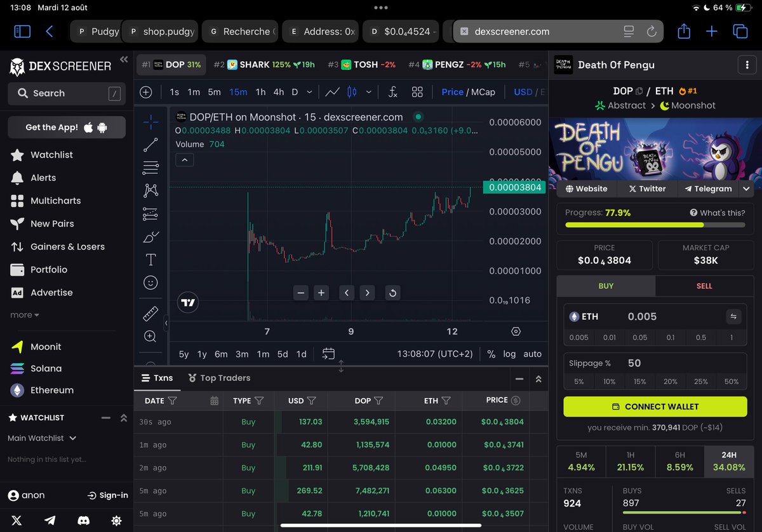Open the Main Watchlist dropdown
The image size is (762, 532).
point(42,438)
